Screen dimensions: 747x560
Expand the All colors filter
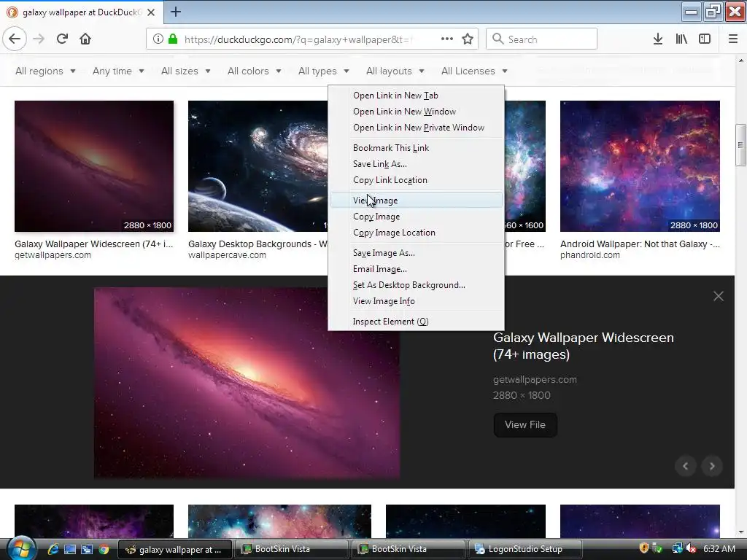[255, 71]
